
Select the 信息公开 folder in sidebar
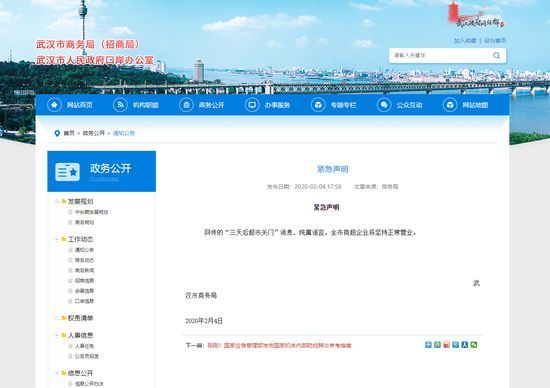pos(80,373)
